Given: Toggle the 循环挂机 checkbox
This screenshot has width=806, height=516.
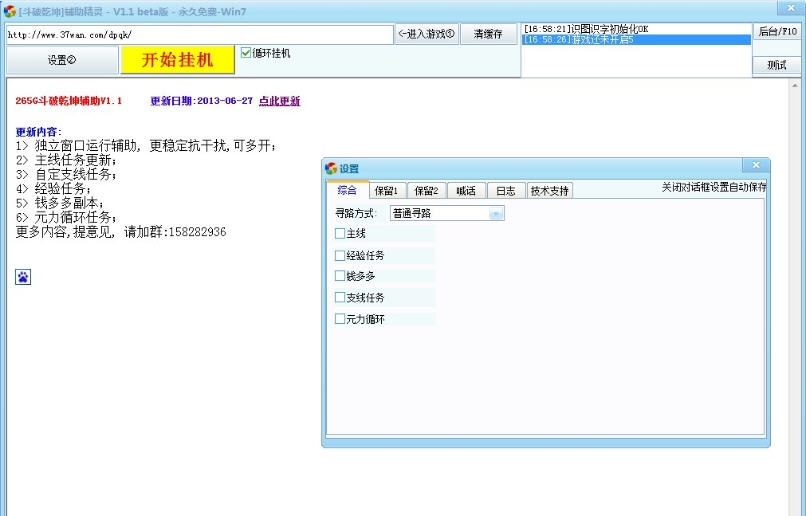Looking at the screenshot, I should 246,52.
